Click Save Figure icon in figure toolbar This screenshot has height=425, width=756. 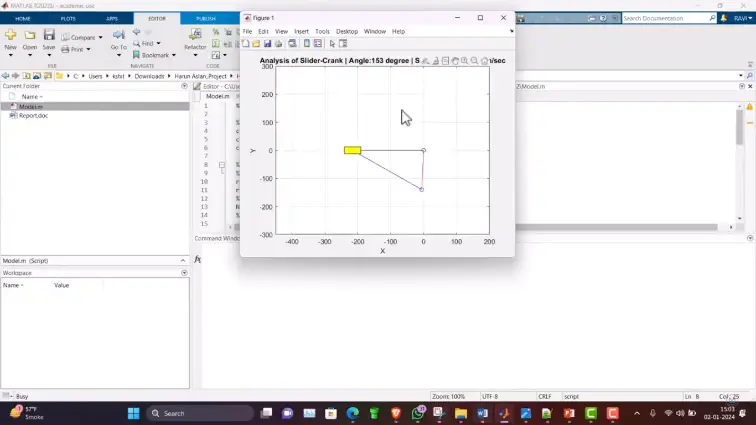(267, 44)
